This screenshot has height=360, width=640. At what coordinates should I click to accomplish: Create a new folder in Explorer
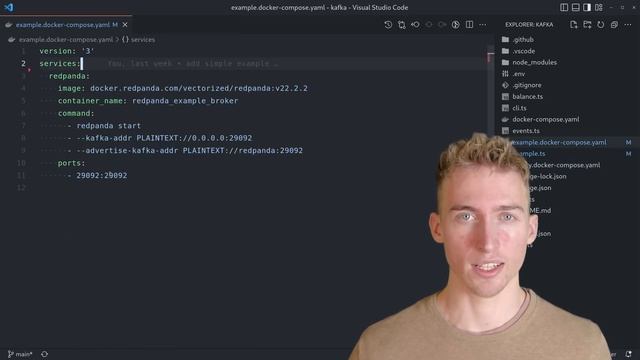(587, 24)
